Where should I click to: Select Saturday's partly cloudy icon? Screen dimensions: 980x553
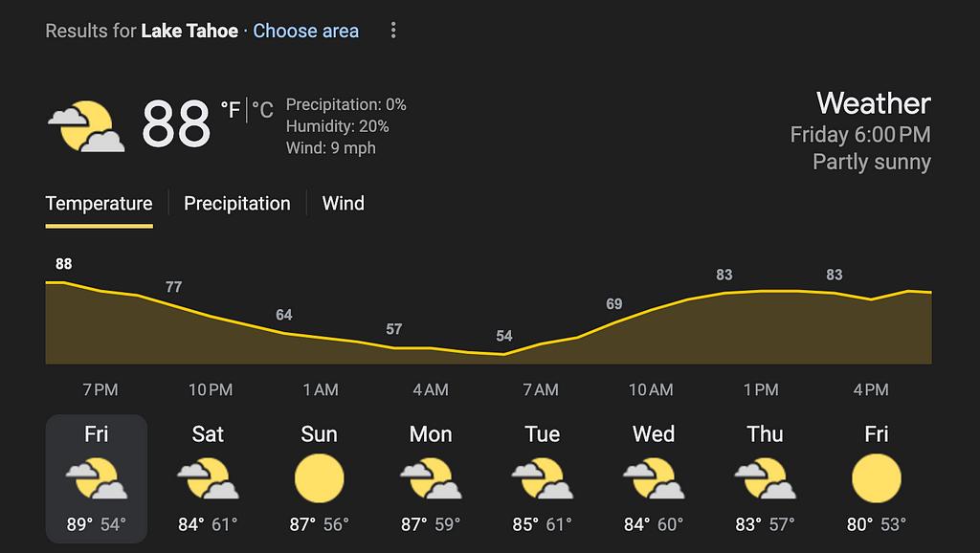(x=208, y=478)
